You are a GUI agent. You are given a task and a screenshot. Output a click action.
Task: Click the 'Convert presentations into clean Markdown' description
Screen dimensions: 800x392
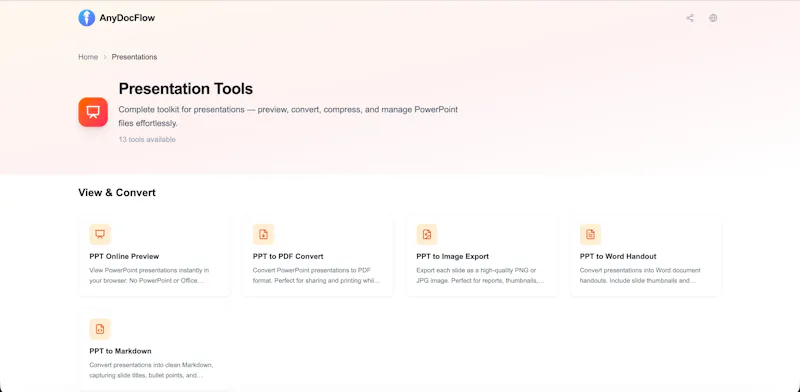click(151, 370)
